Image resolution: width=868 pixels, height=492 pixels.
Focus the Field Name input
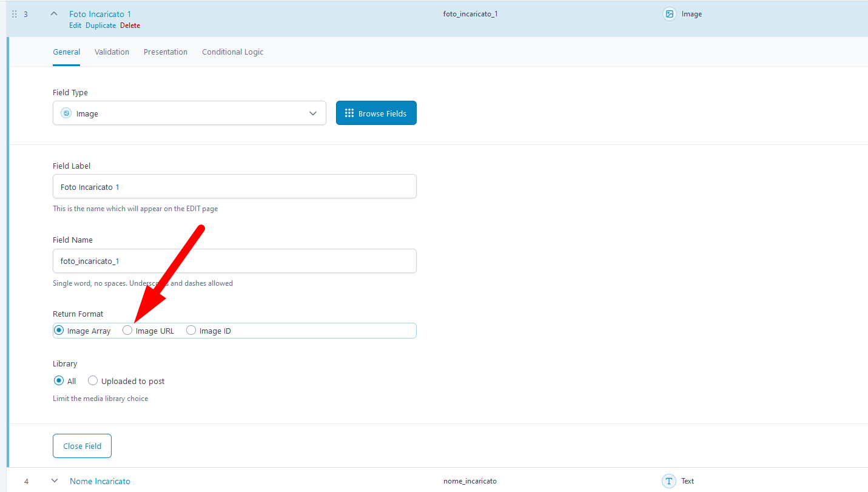[x=235, y=261]
